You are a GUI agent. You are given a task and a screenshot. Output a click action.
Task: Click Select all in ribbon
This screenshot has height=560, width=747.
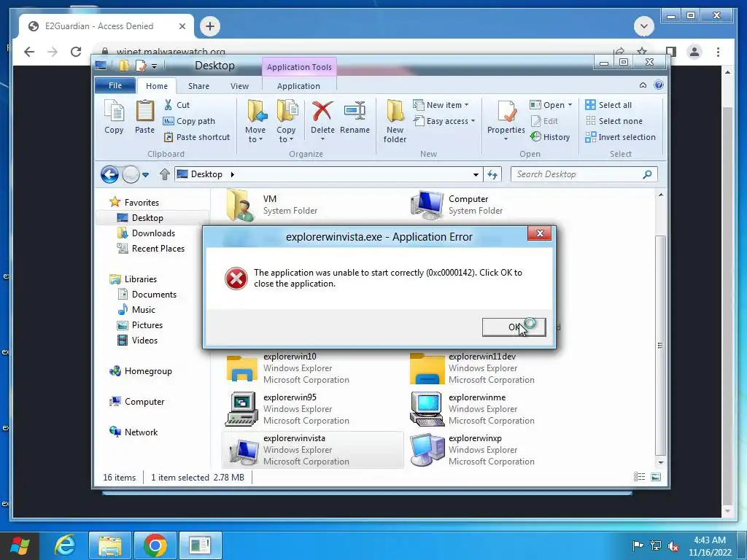[608, 105]
